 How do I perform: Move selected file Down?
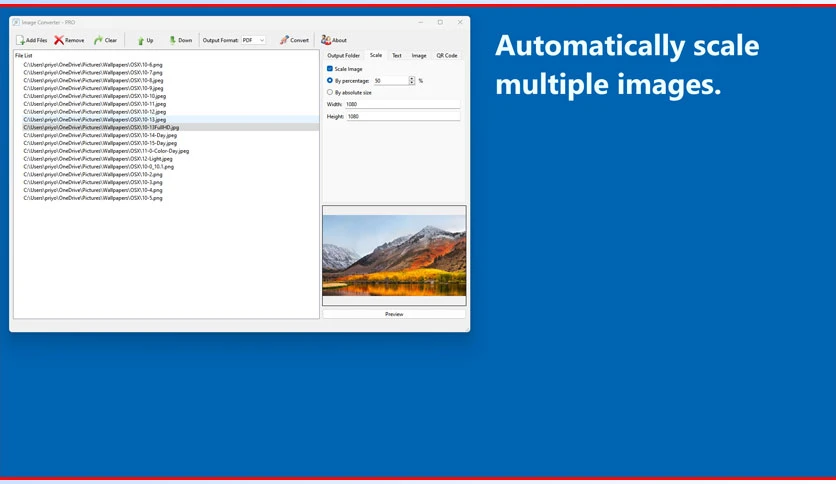(180, 40)
